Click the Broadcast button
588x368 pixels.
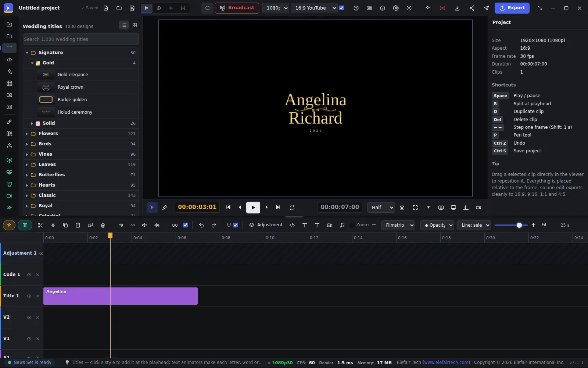pos(237,8)
